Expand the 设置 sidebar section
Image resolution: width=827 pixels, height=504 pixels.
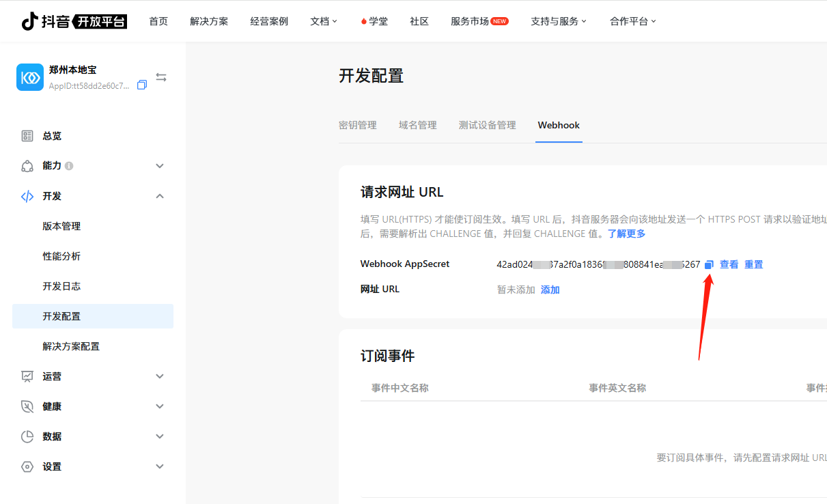160,466
